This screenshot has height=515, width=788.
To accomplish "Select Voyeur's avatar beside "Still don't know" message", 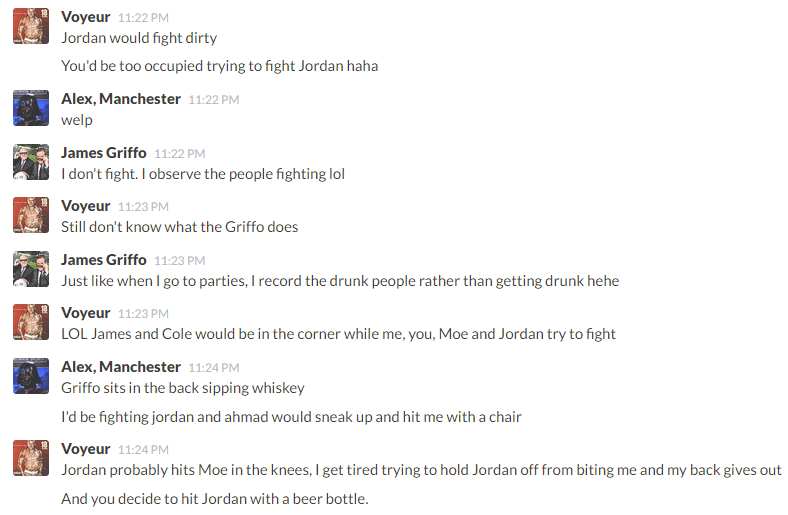I will (31, 215).
